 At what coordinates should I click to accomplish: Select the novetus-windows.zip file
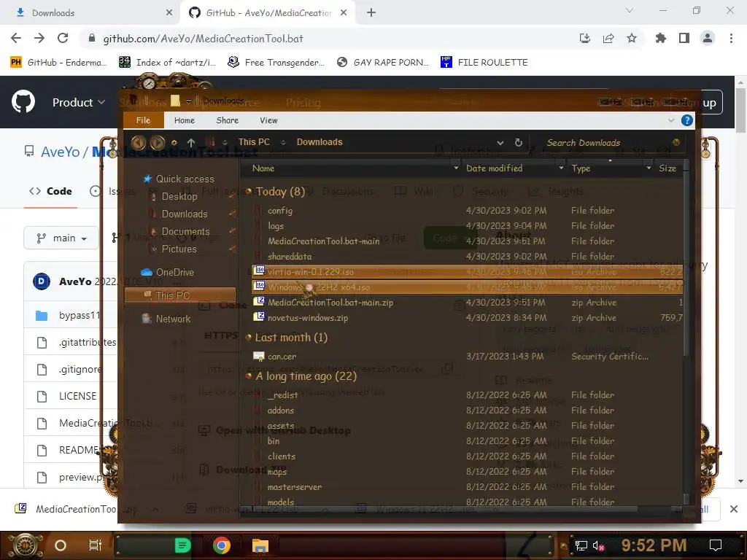click(x=467, y=318)
